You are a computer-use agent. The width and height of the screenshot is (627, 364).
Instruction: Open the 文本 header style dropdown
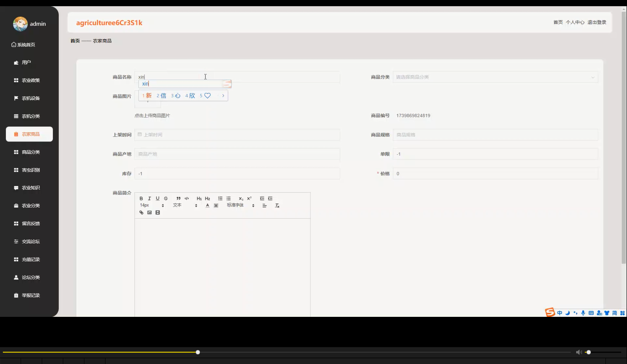tap(185, 205)
